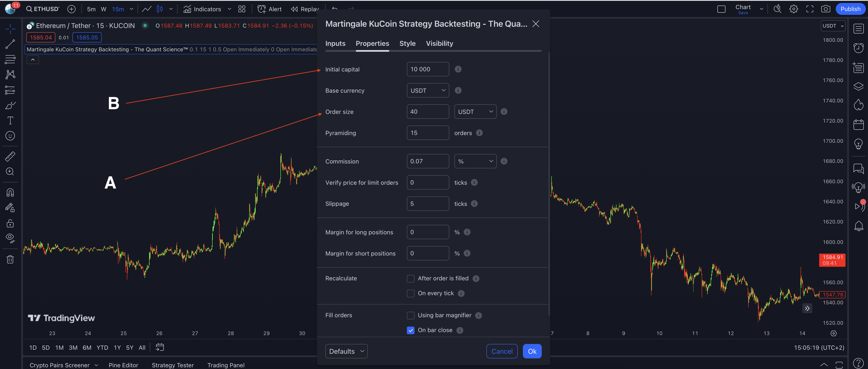This screenshot has height=369, width=868.
Task: Activate the Measure ruler tool
Action: point(10,156)
